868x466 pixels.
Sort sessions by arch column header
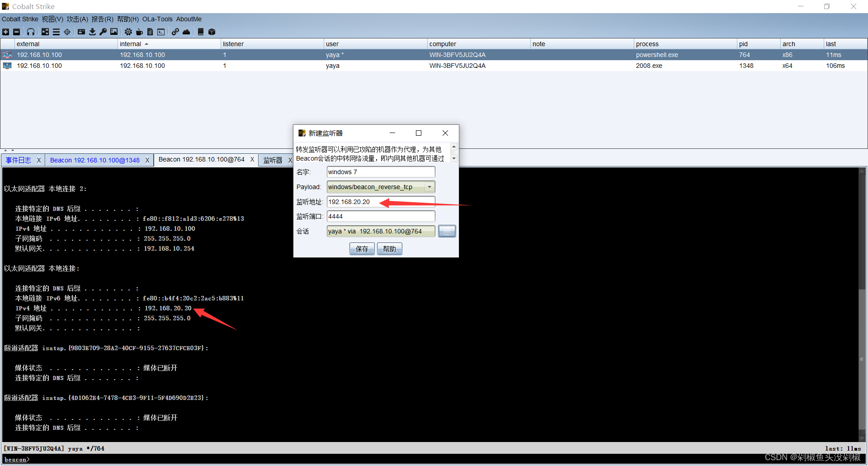pos(802,44)
